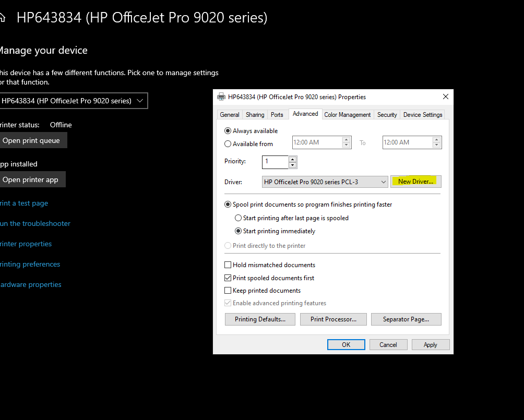524x420 pixels.
Task: Decrease the Priority value with down arrow
Action: click(293, 165)
